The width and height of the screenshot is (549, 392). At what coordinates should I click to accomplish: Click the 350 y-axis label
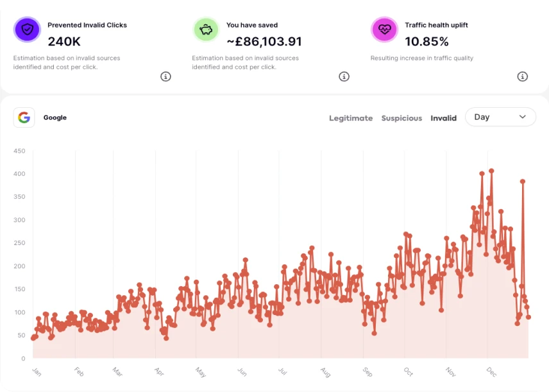[x=19, y=197]
